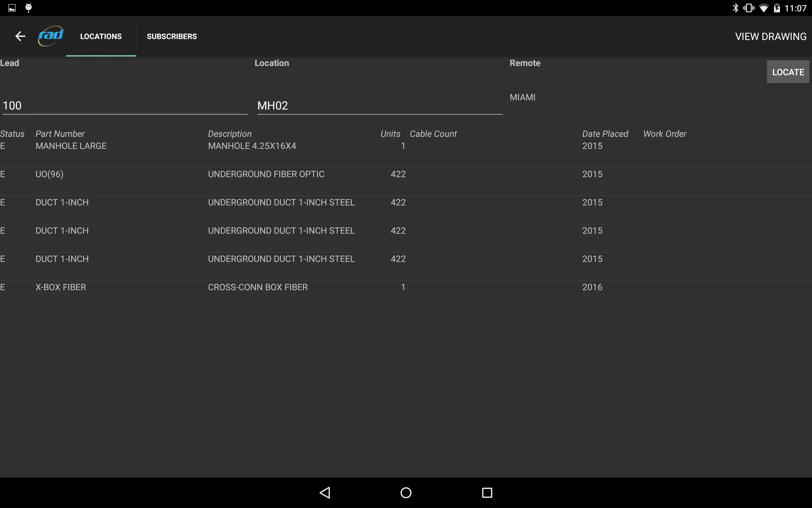
Task: Click UNDERGROUND FIBER OPTIC description
Action: (x=266, y=174)
